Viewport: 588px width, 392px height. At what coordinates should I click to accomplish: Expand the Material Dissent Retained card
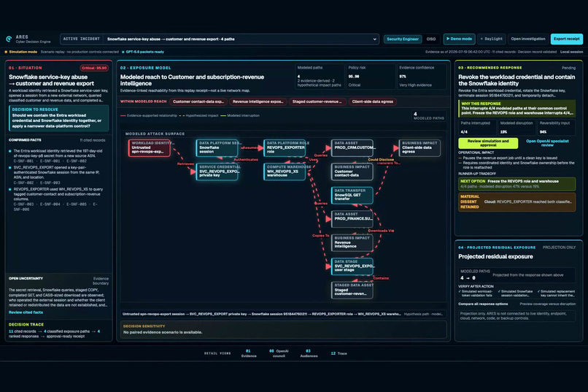[x=517, y=201]
